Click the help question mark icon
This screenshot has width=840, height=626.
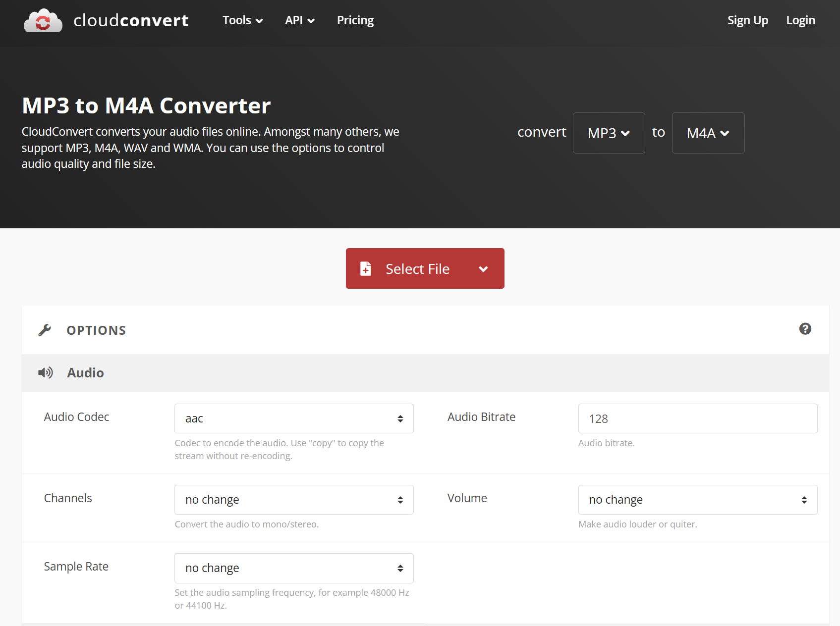point(805,329)
